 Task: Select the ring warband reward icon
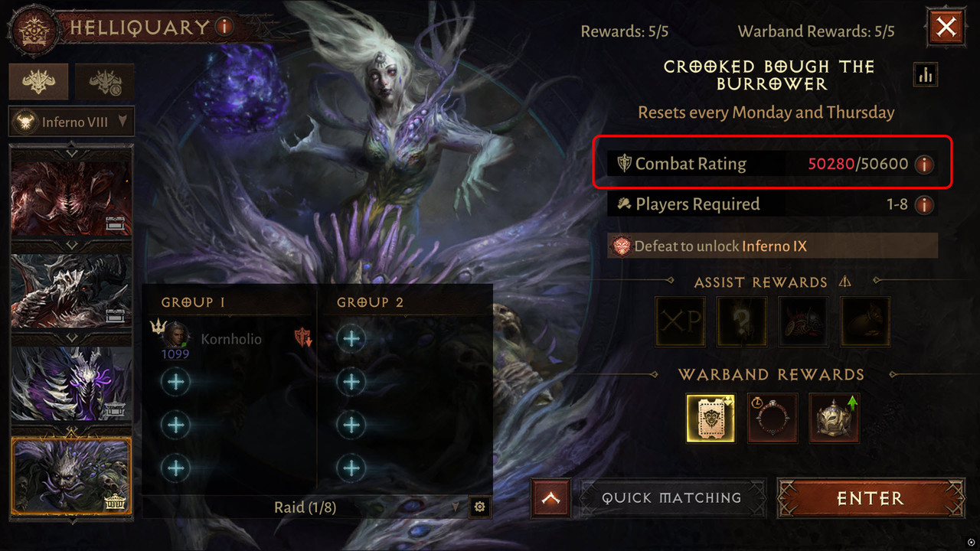[x=773, y=418]
